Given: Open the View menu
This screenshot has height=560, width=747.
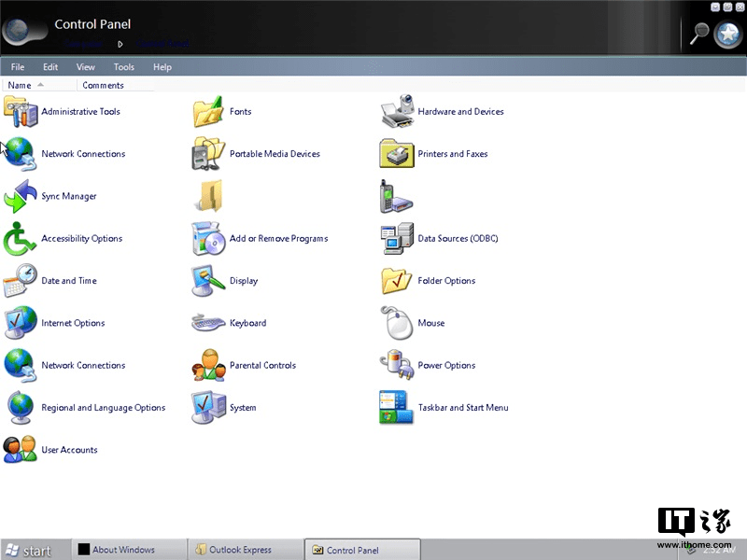Looking at the screenshot, I should click(85, 66).
